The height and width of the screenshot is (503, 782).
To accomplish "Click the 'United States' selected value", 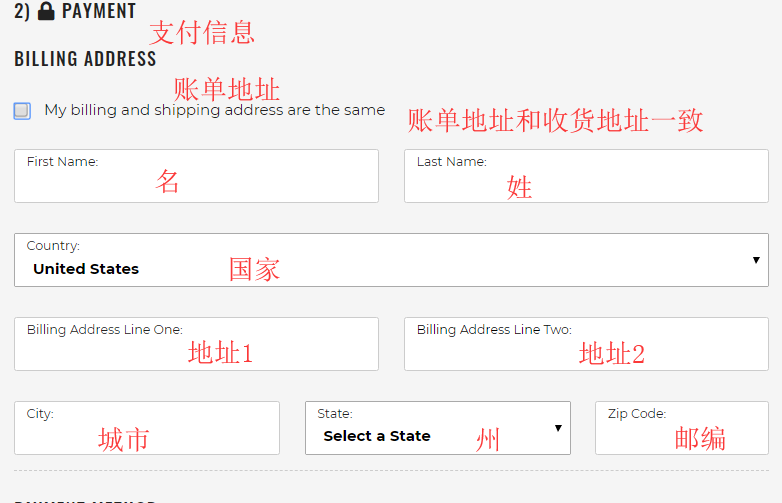I will pyautogui.click(x=86, y=269).
